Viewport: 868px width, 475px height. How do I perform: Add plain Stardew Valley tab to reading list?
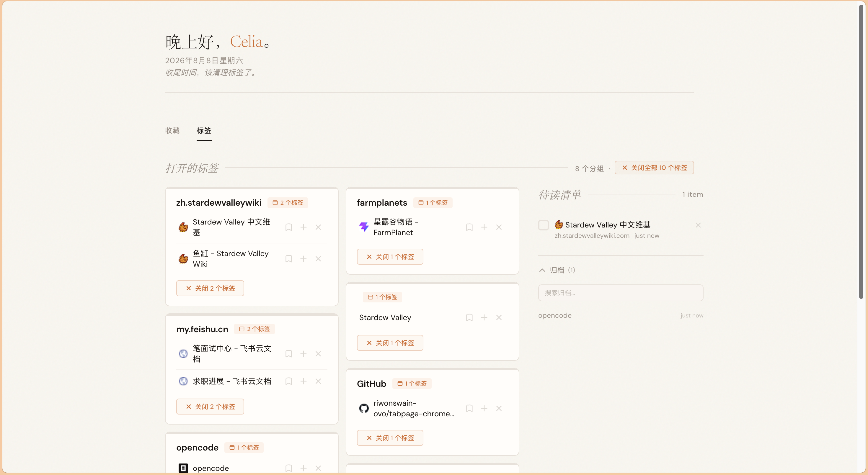point(484,317)
